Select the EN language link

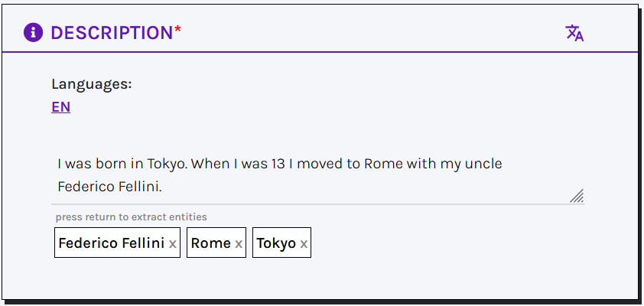coord(61,107)
